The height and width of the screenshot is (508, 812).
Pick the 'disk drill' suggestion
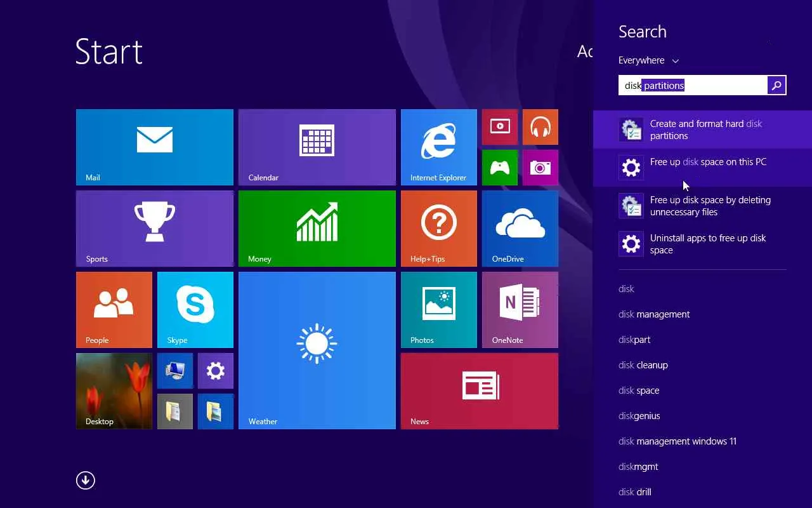(x=635, y=492)
